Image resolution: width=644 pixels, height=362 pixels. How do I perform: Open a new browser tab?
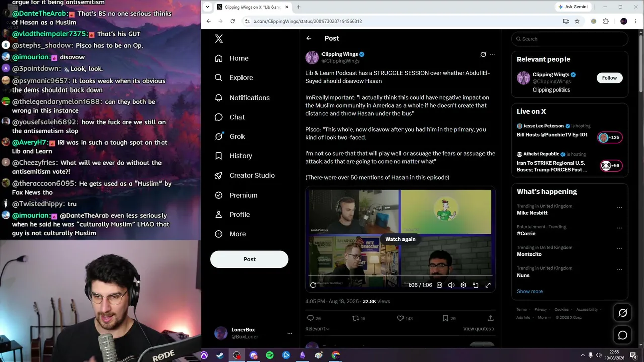point(298,7)
